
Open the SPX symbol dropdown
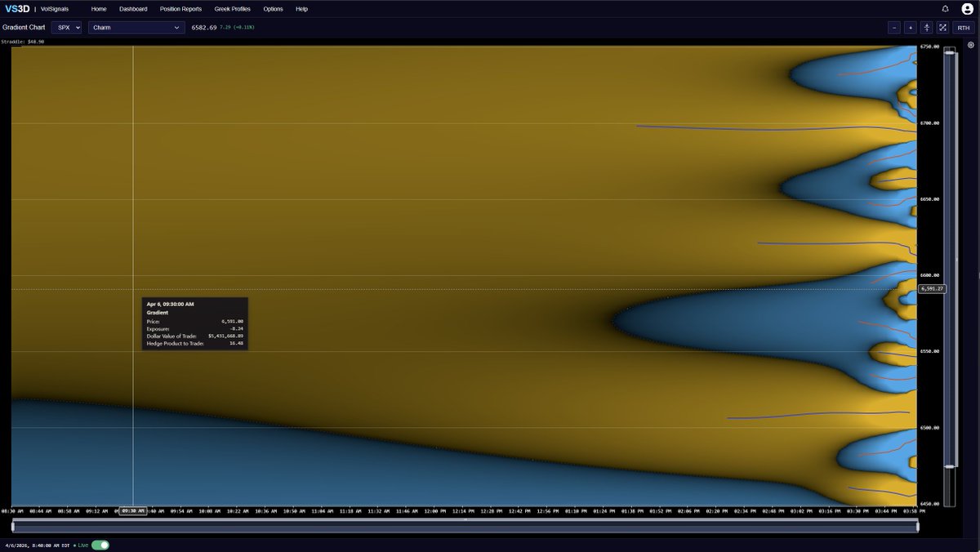tap(66, 27)
